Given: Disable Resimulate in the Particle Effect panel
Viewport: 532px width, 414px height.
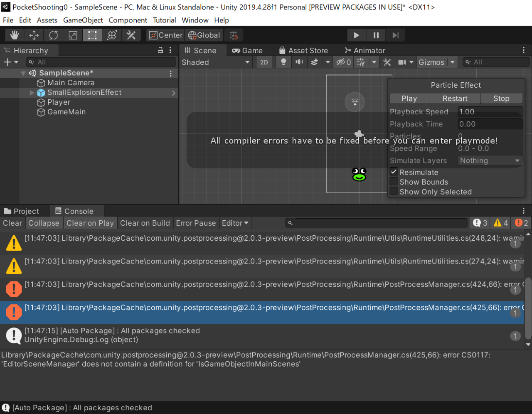Looking at the screenshot, I should tap(394, 172).
